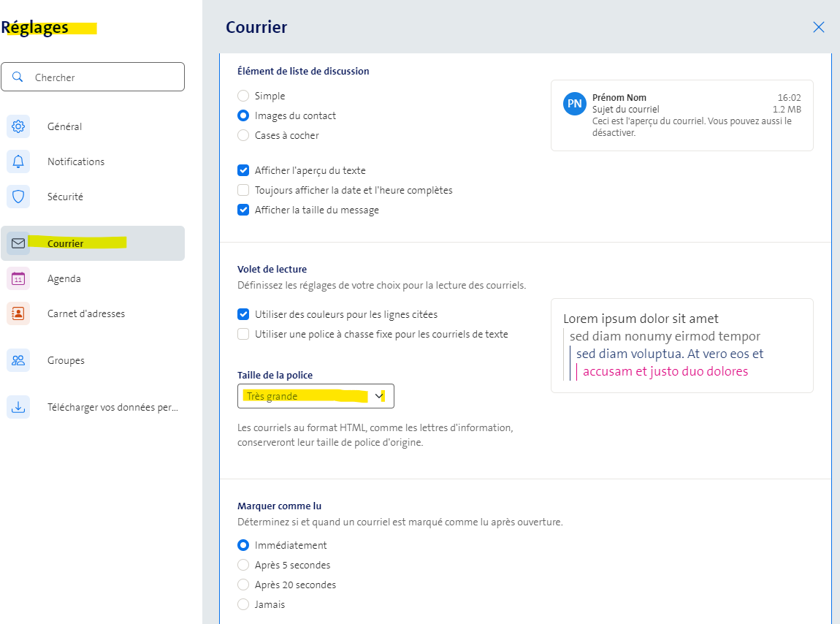Close the settings dialog with X

tap(818, 27)
